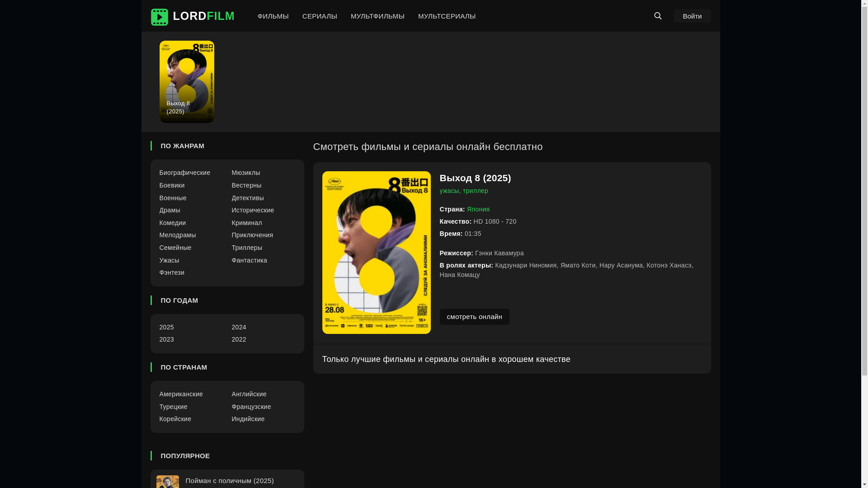Select the Детективы genre

click(x=248, y=198)
